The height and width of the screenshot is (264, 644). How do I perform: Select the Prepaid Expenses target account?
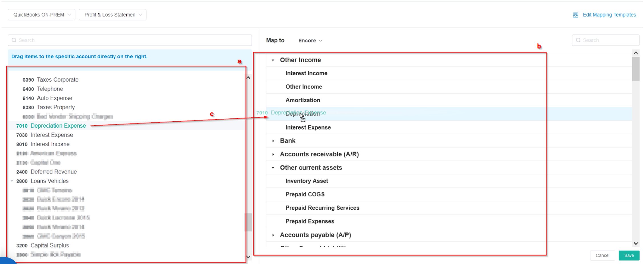click(x=310, y=221)
